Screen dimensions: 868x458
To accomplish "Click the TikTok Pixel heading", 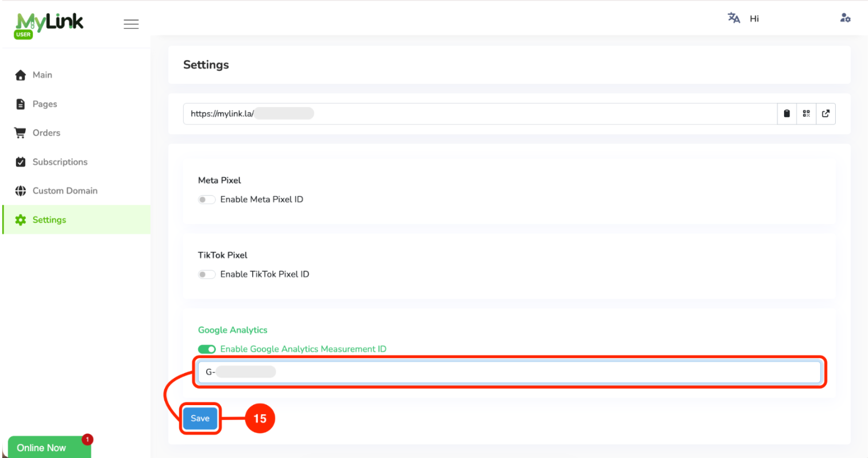I will (222, 255).
